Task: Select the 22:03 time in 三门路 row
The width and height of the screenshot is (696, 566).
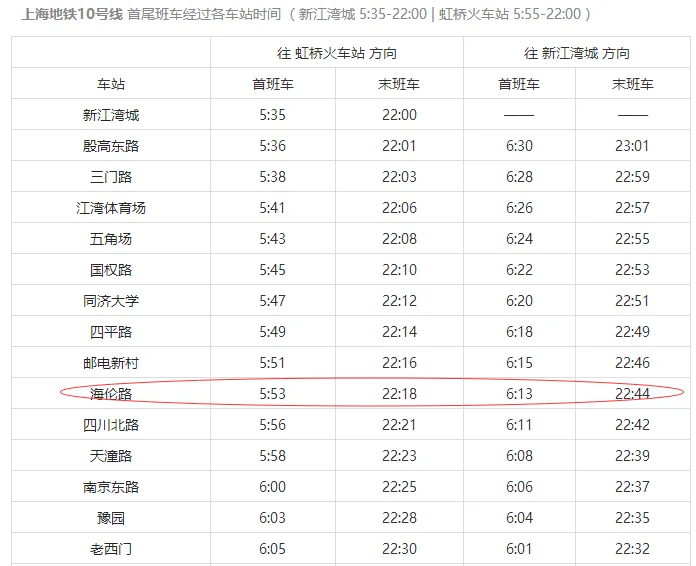Action: [399, 177]
